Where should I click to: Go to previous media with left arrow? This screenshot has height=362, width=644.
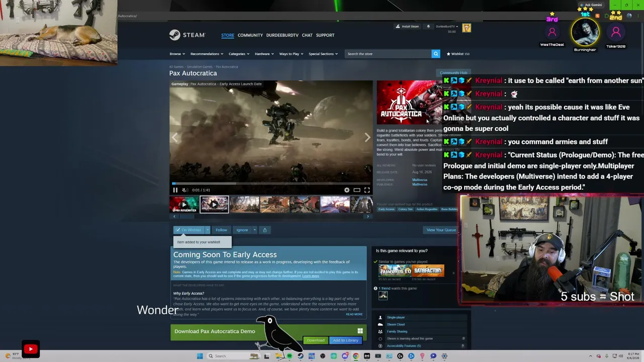pyautogui.click(x=175, y=137)
